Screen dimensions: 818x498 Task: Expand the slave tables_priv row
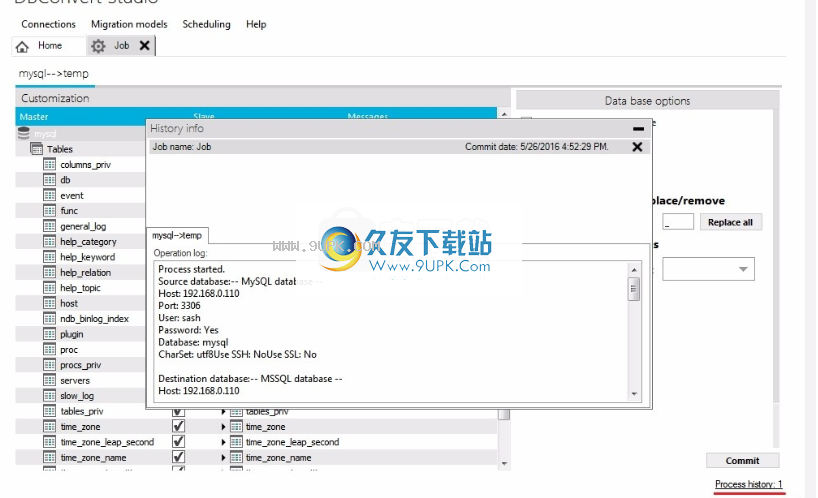point(223,412)
